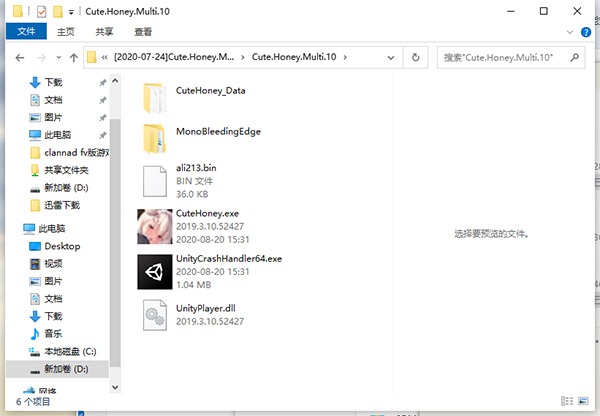Open the recent locations dropdown arrow
The height and width of the screenshot is (416, 600).
[x=59, y=58]
